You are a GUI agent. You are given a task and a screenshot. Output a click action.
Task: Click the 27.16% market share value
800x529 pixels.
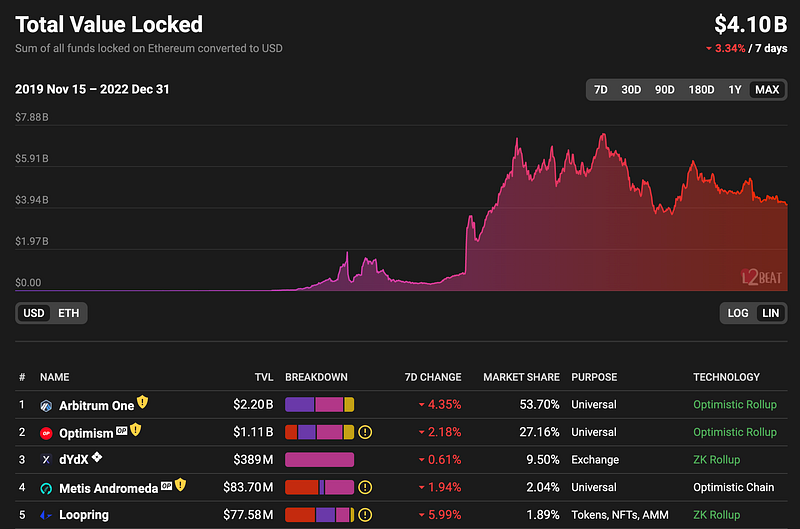pyautogui.click(x=539, y=433)
